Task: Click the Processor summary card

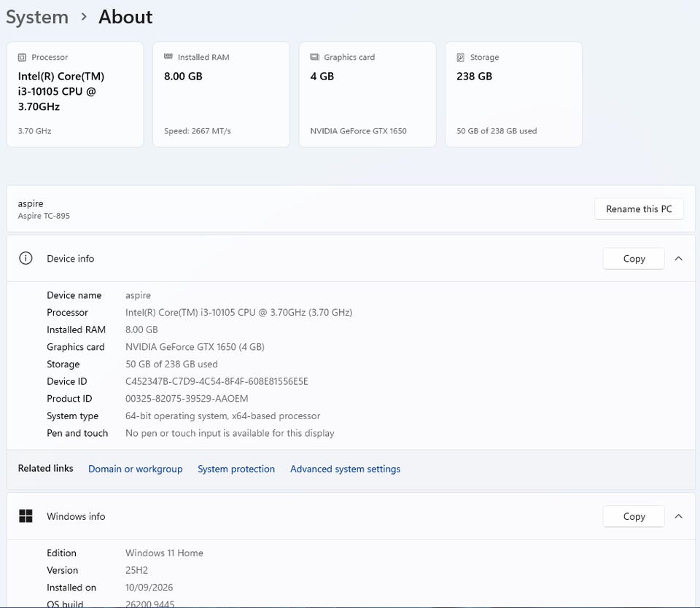Action: click(x=75, y=94)
